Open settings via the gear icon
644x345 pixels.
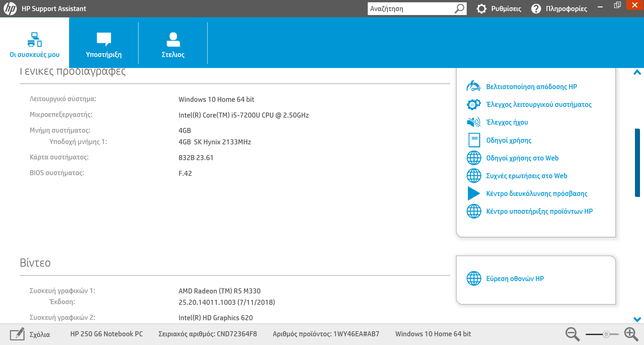[481, 9]
